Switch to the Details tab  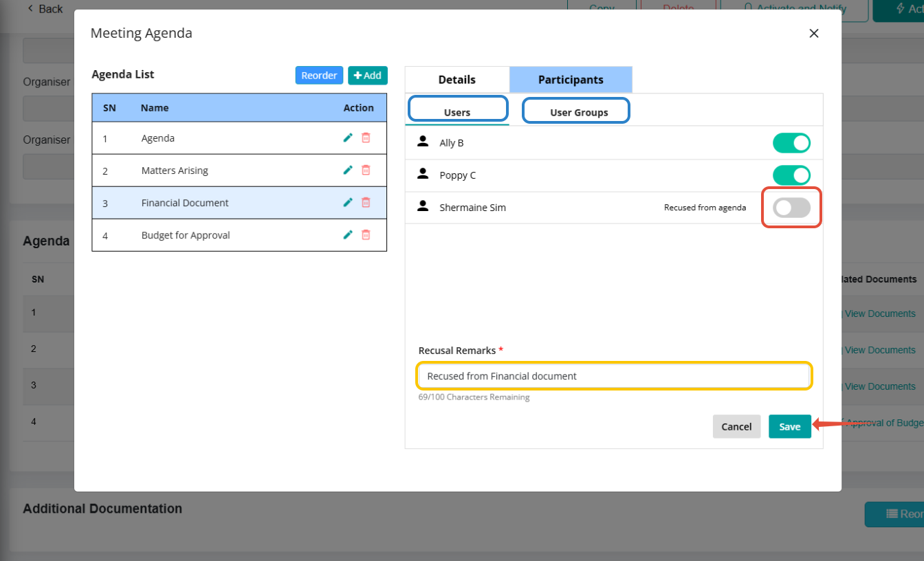coord(457,80)
